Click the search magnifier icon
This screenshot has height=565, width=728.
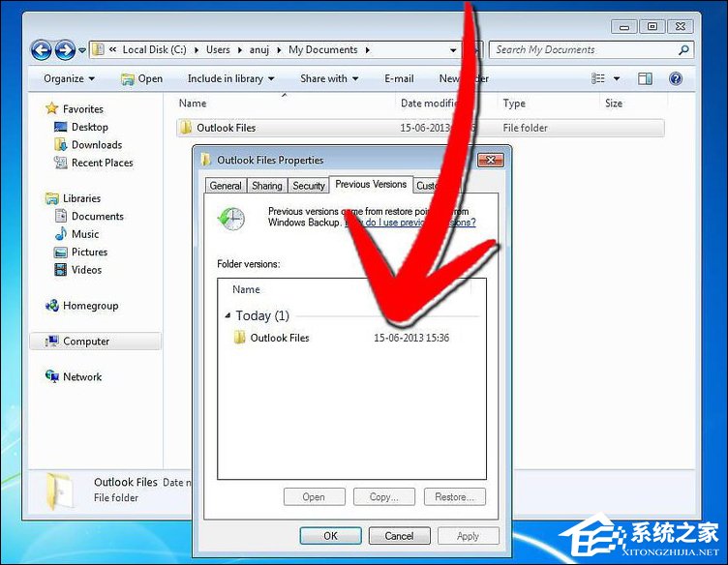click(683, 49)
